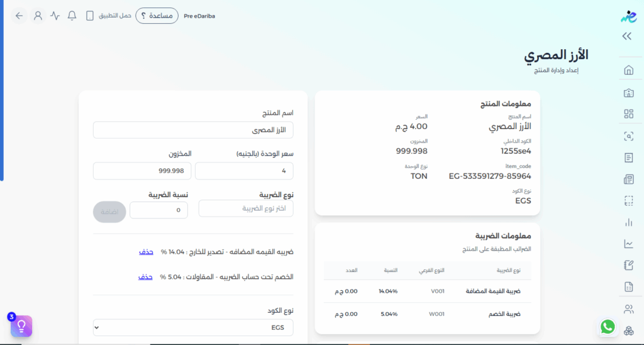
Task: Click the eDariba logo icon
Action: [628, 16]
